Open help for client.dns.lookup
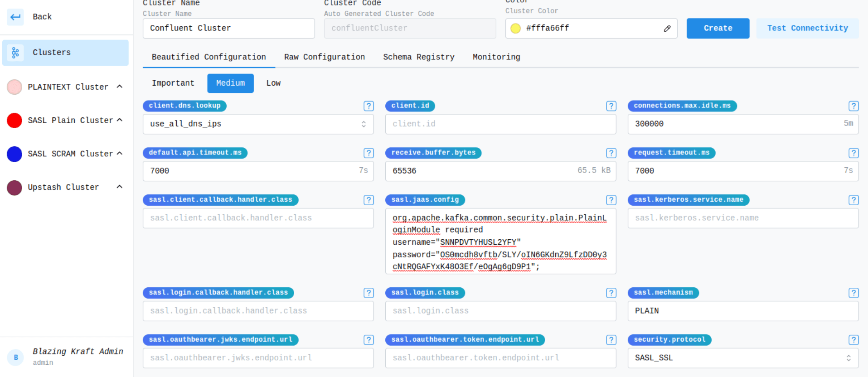 point(369,106)
